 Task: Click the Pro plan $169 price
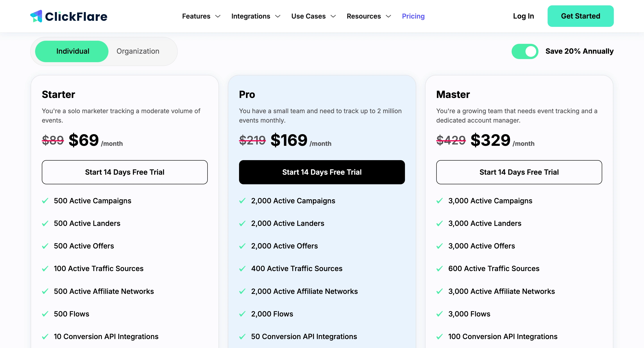click(289, 140)
